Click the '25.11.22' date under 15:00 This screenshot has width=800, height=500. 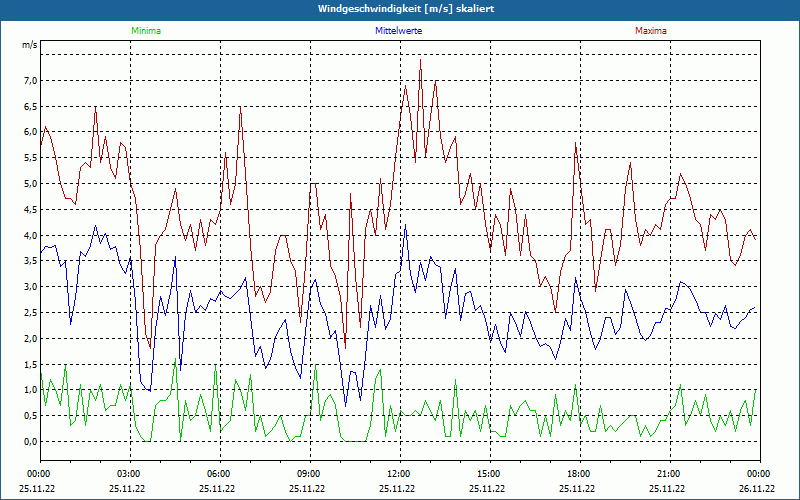tap(487, 488)
